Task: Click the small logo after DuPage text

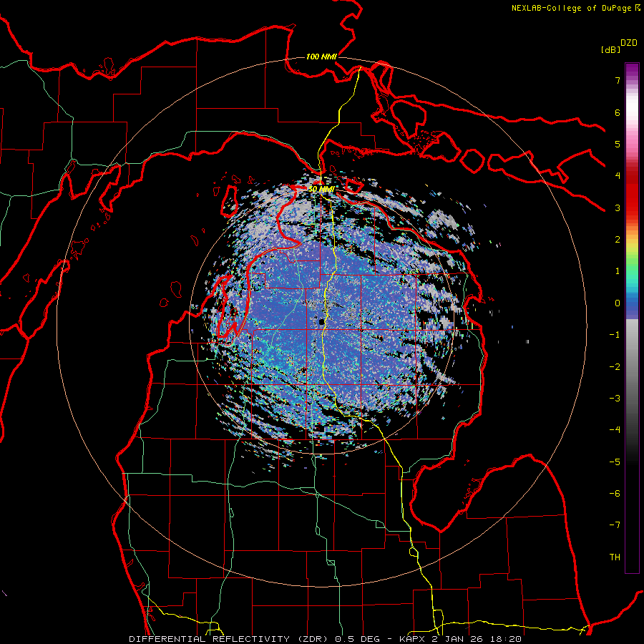Action: 638,7
